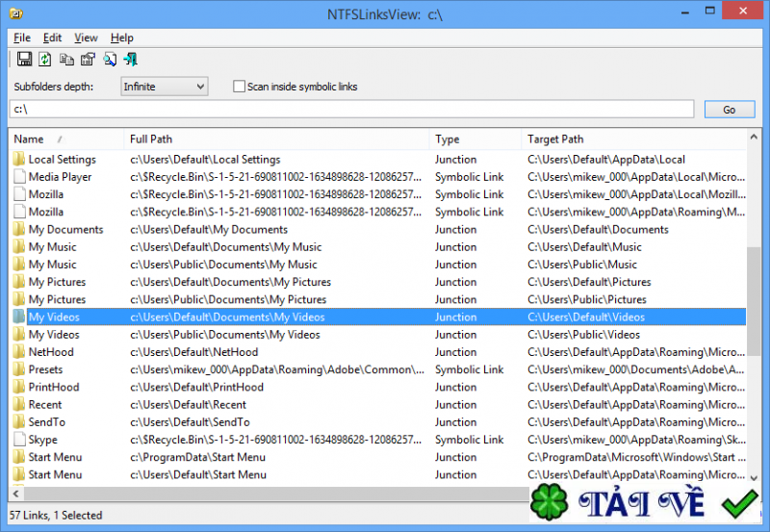Click the Refresh toolbar icon

45,60
